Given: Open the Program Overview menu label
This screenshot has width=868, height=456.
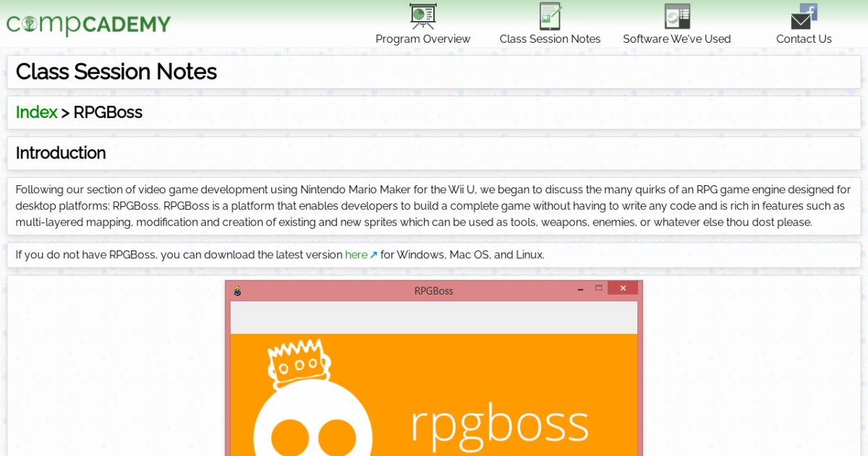Looking at the screenshot, I should tap(422, 39).
